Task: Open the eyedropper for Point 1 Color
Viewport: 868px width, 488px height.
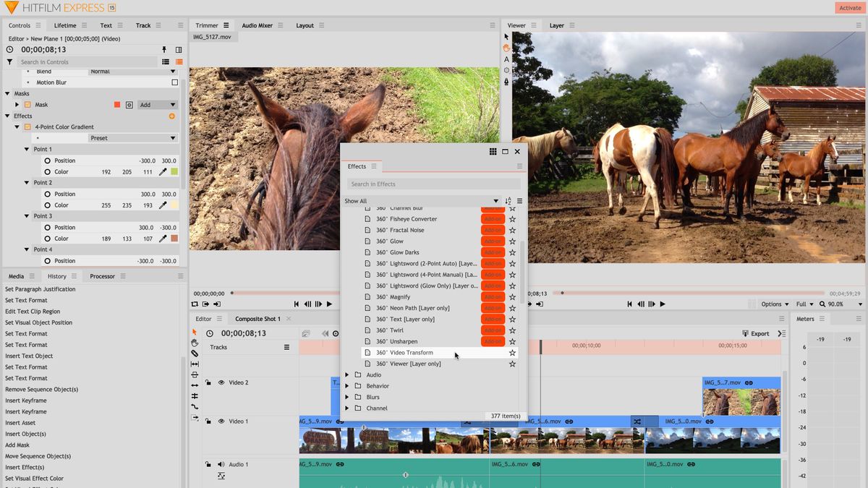Action: [162, 171]
